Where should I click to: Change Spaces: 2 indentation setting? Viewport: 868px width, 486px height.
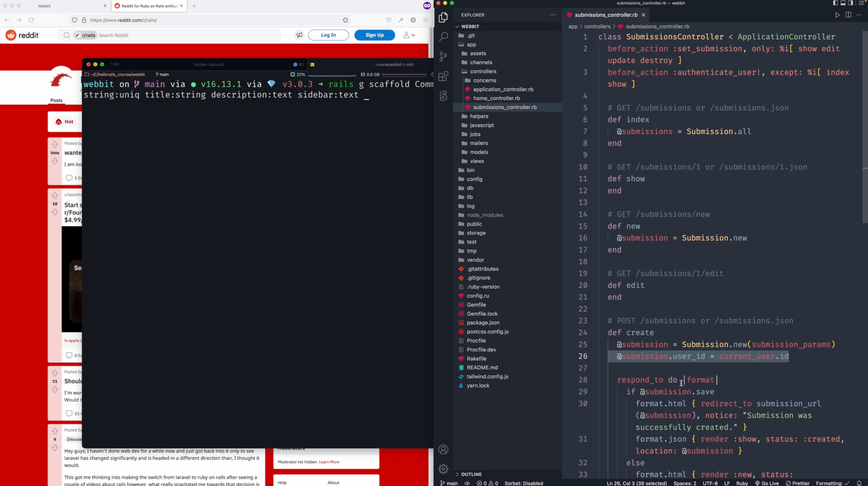(685, 483)
